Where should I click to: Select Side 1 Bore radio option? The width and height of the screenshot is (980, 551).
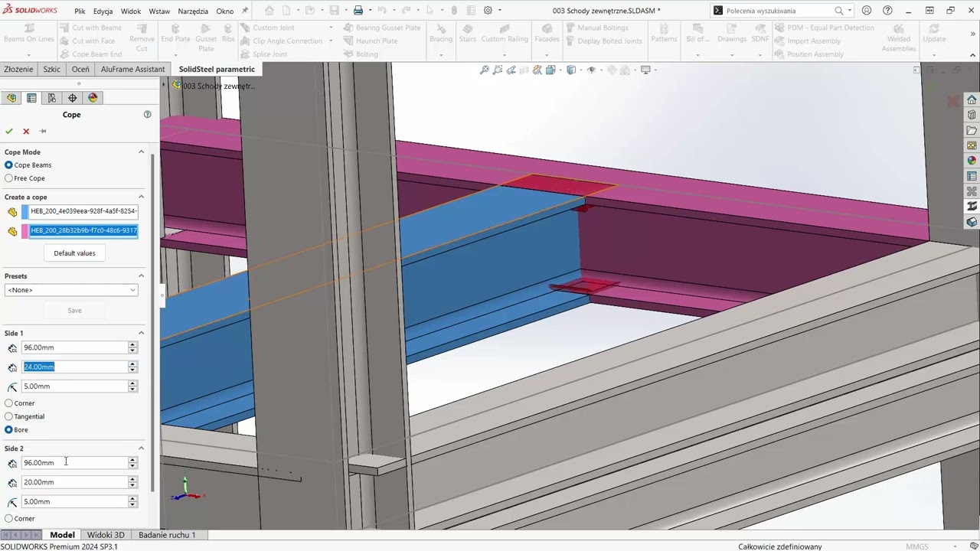point(9,430)
